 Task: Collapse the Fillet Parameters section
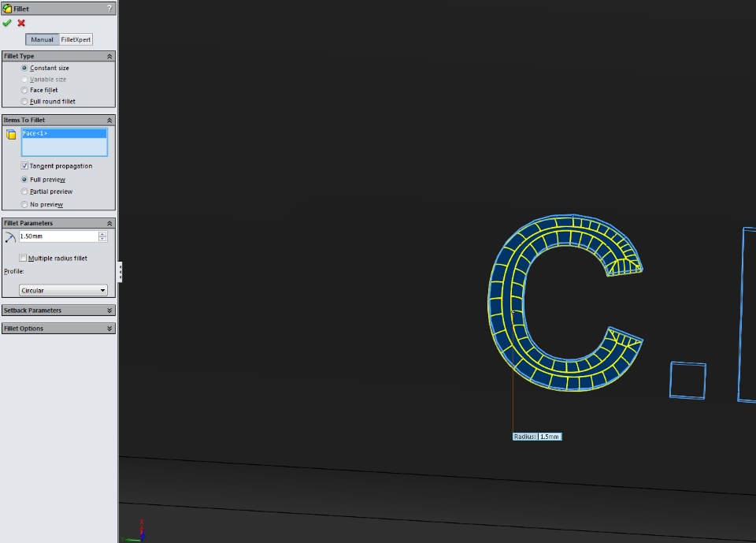[x=109, y=224]
